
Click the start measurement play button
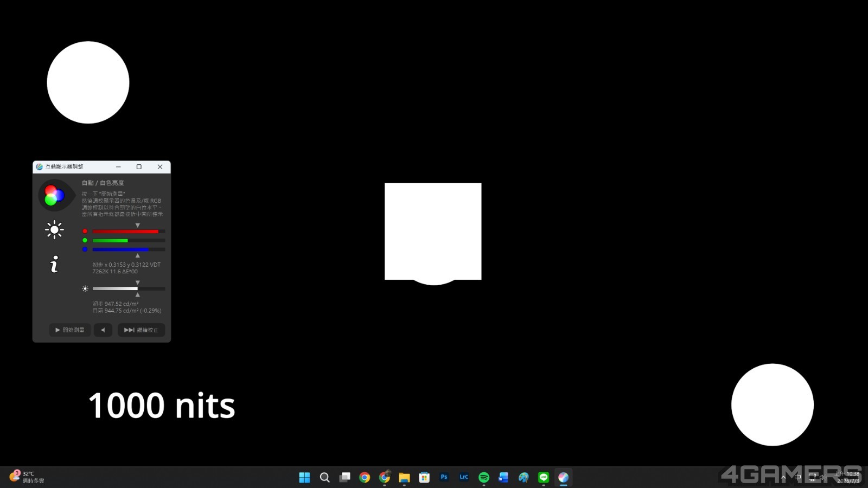click(70, 330)
